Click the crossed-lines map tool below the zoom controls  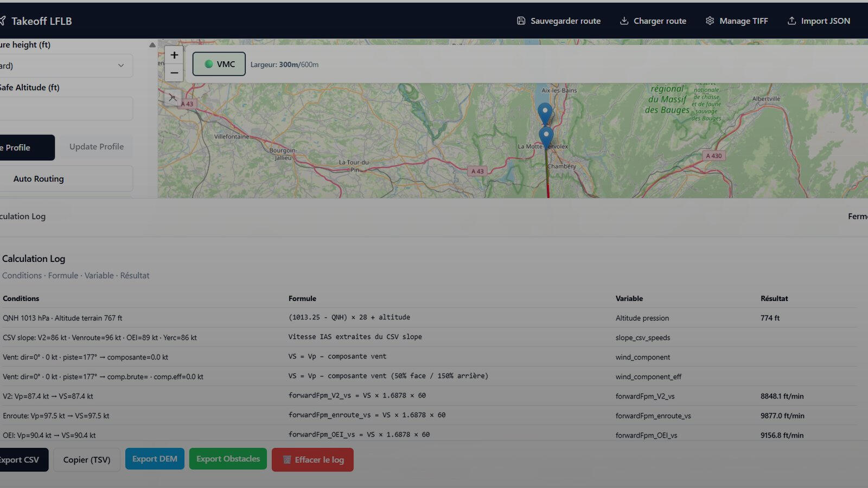[173, 98]
